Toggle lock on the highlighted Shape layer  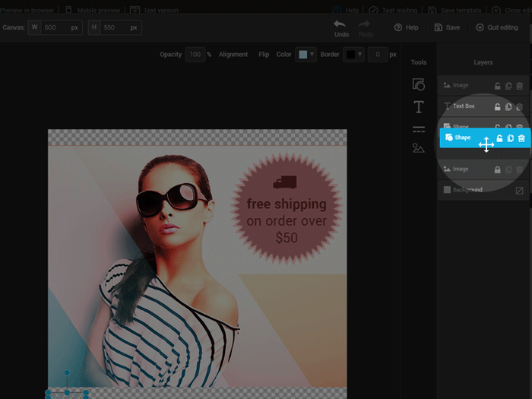coord(499,138)
